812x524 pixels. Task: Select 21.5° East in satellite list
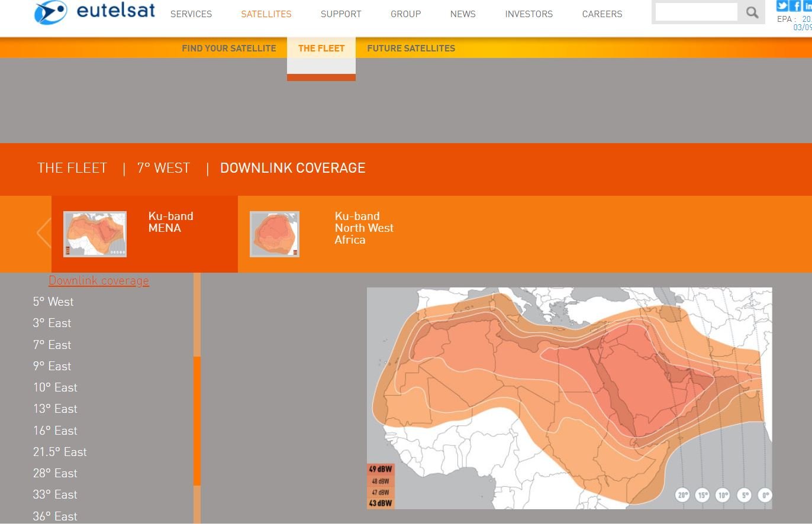point(60,452)
